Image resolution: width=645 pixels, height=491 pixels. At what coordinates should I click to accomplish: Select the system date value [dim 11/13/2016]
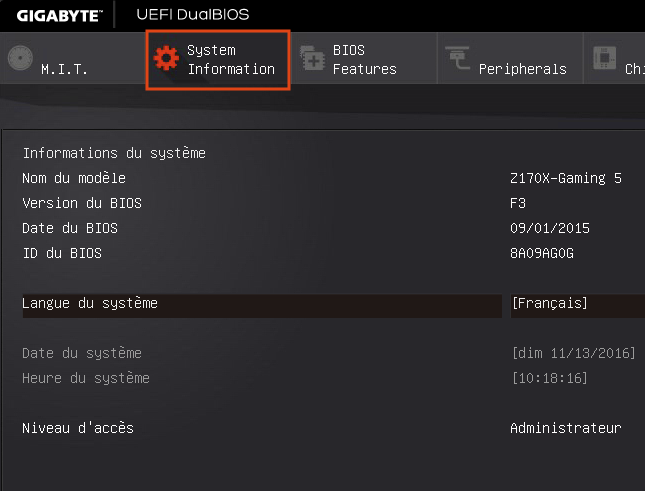click(x=574, y=353)
